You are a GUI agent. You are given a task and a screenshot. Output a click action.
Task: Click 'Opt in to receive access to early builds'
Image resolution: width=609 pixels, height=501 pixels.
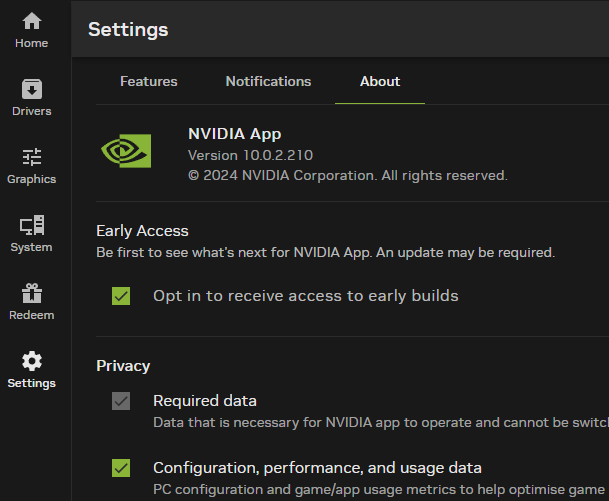[x=306, y=296]
